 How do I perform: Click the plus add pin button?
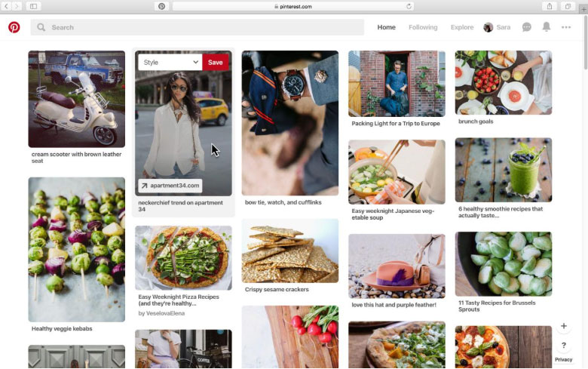[x=564, y=326]
